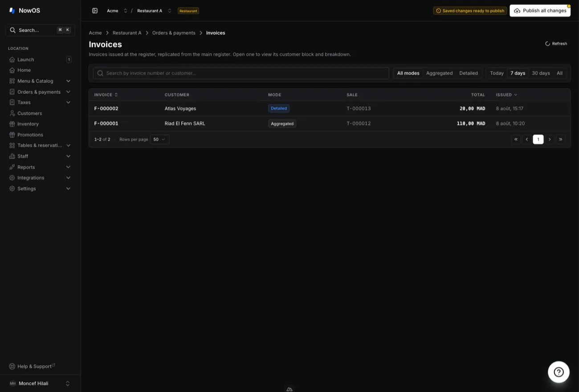Go to next page of invoices

[550, 139]
